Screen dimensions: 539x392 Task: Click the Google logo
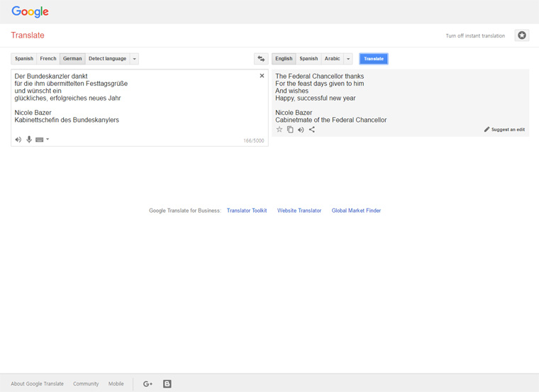pyautogui.click(x=30, y=11)
